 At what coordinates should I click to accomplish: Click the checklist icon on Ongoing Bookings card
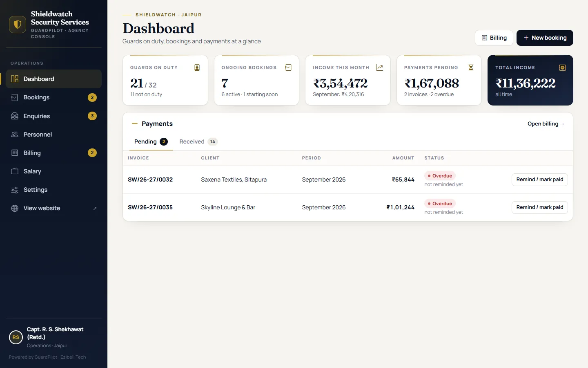click(x=288, y=67)
